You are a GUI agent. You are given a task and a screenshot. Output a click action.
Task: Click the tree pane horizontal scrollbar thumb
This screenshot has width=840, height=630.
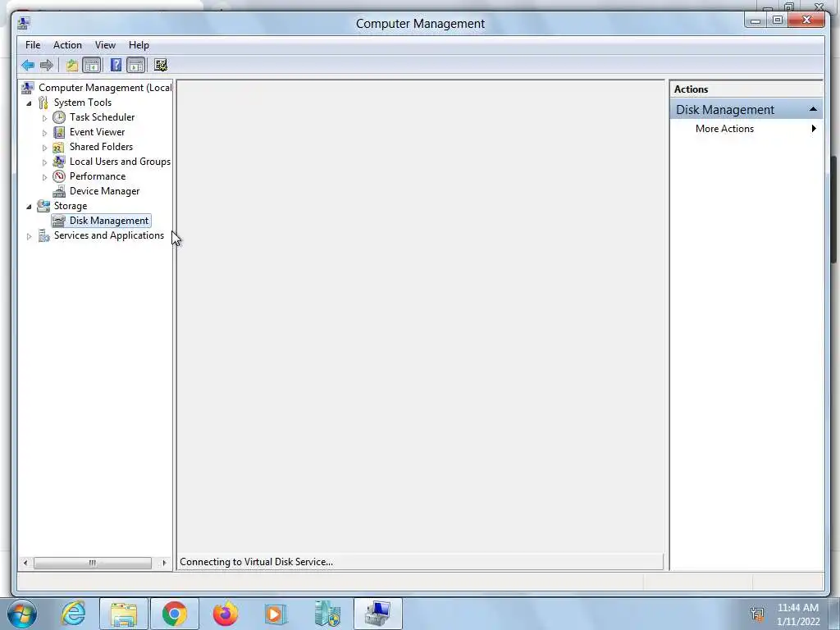click(93, 563)
